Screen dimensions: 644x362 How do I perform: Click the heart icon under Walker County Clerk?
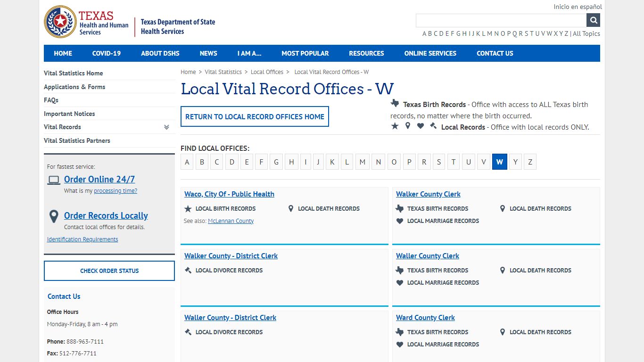(400, 221)
